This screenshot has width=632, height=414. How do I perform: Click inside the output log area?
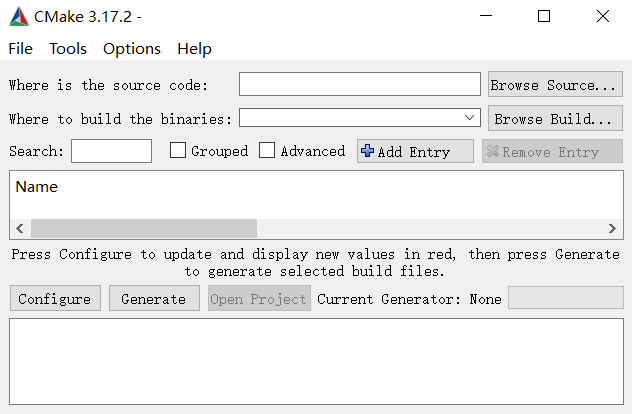tap(316, 361)
